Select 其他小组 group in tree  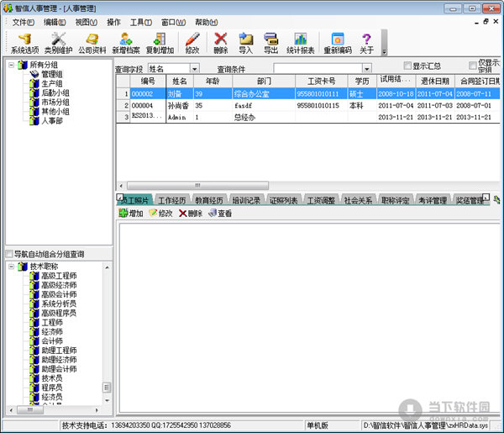(55, 111)
